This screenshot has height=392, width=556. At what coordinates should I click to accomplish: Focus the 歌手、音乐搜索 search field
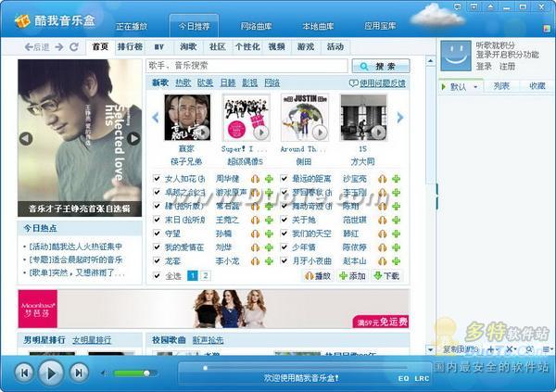(246, 66)
